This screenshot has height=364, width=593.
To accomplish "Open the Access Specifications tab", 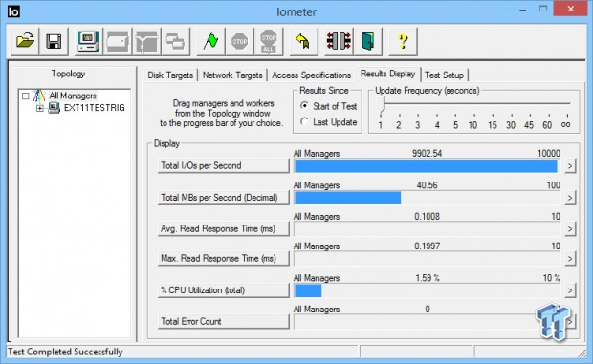I will (311, 75).
